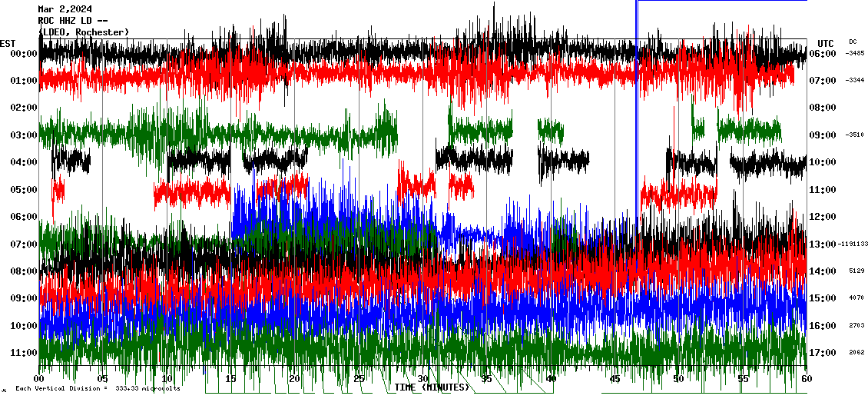Click the EST column header
The image size is (868, 399).
(x=8, y=43)
